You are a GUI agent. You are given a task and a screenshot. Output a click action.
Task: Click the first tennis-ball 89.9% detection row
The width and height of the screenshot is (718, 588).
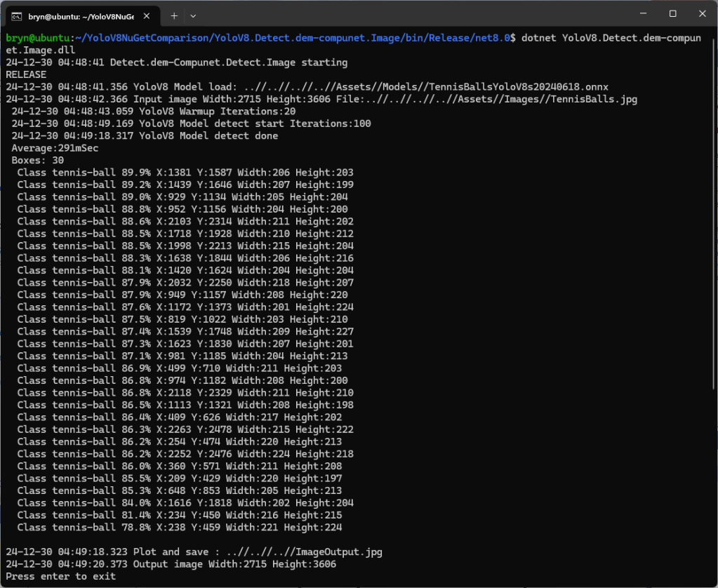(x=185, y=173)
